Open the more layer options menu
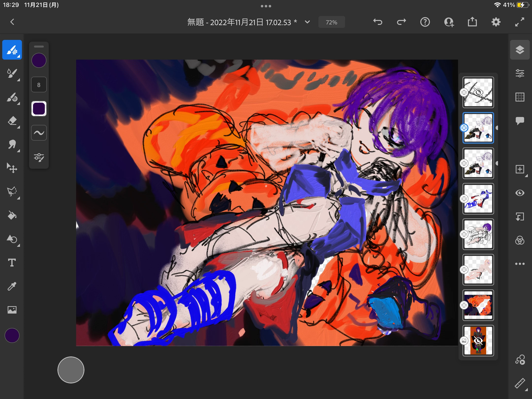 520,264
